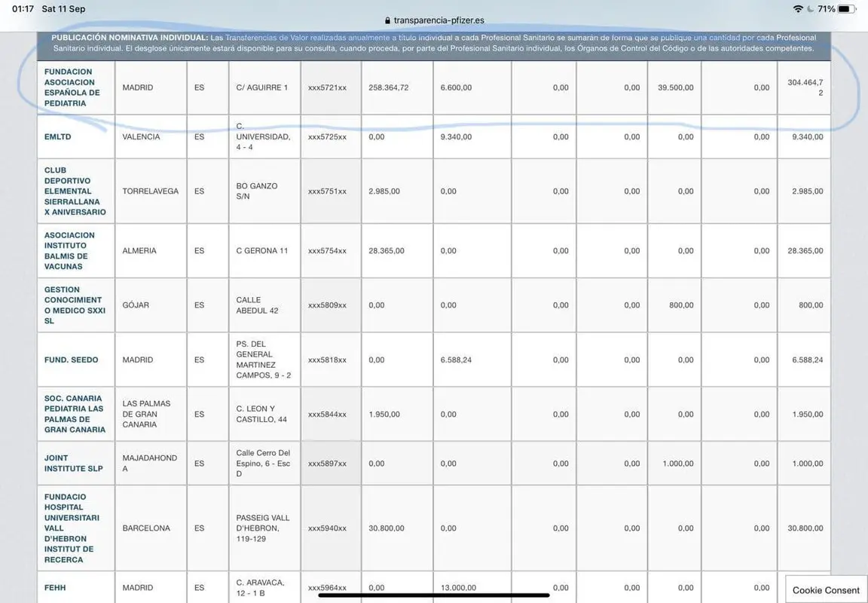Click the C GERONA 11 address cell
This screenshot has width=868, height=603.
[264, 251]
